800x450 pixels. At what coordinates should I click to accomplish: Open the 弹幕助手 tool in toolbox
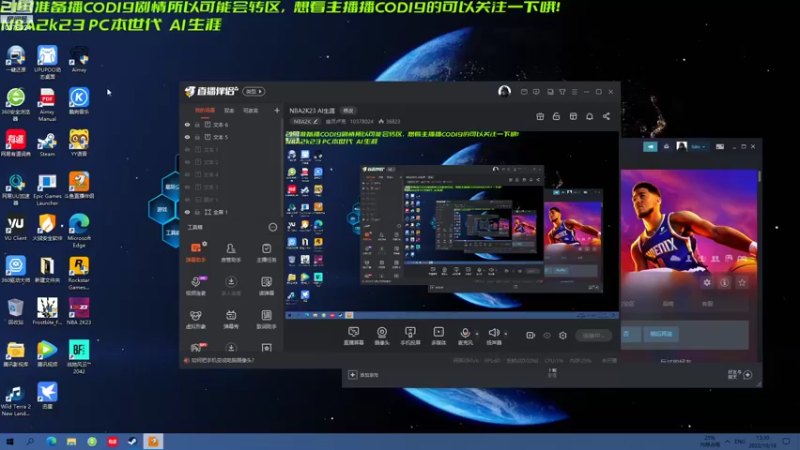coord(196,252)
